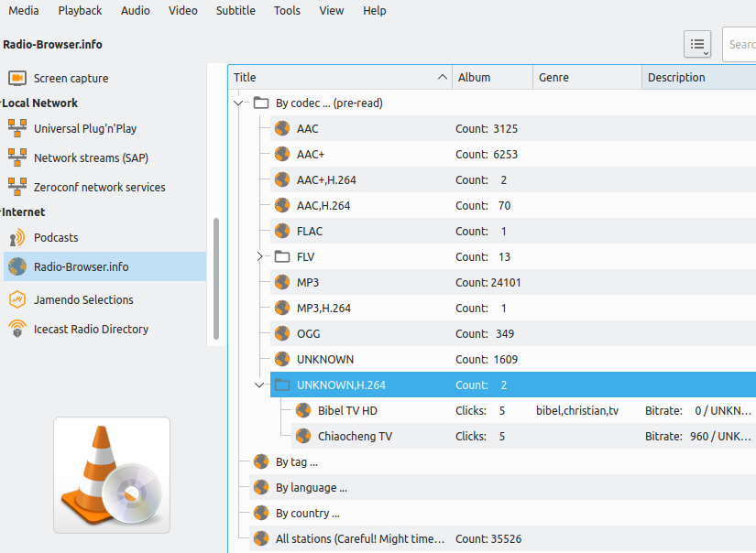The height and width of the screenshot is (553, 756).
Task: Select the MP3 codec row
Action: click(x=512, y=282)
